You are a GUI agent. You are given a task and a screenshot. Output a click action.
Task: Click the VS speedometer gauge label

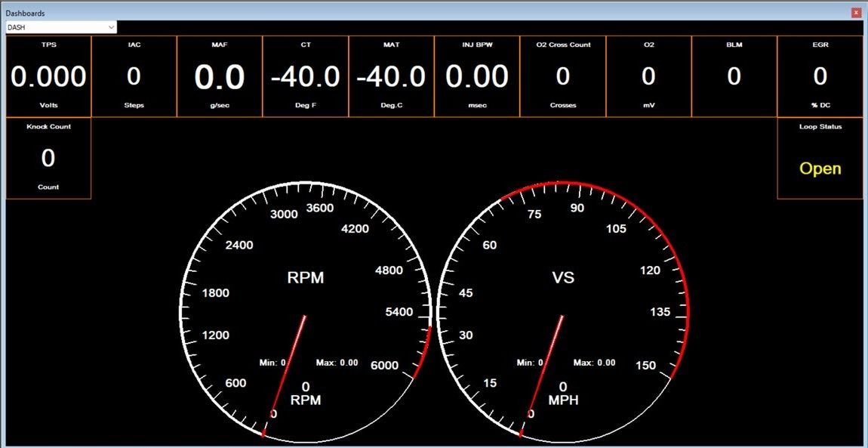point(563,278)
